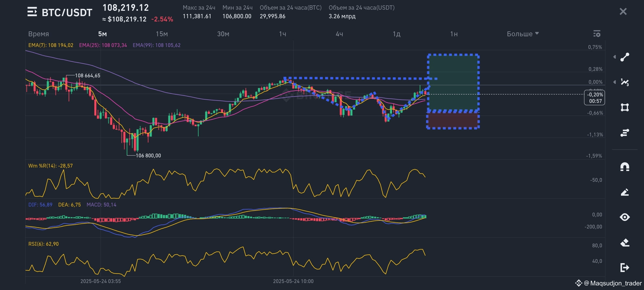644x290 pixels.
Task: Click the DEA value label
Action: point(69,205)
